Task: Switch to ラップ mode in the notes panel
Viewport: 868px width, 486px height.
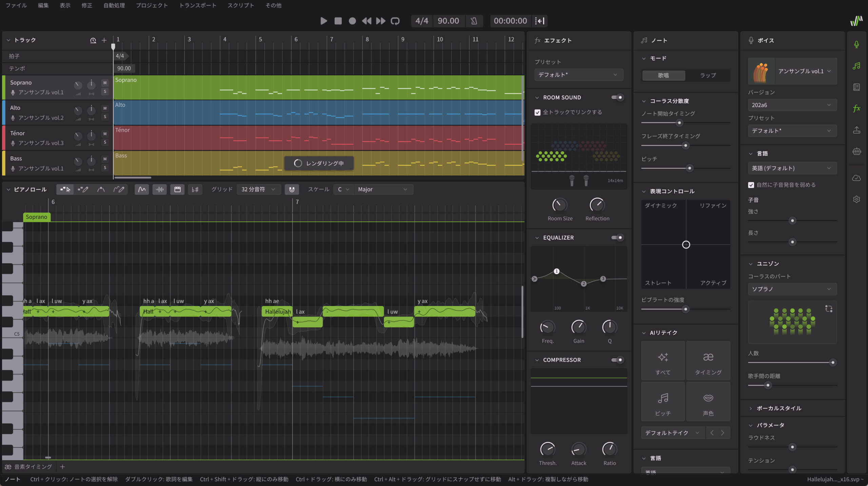Action: (x=708, y=76)
